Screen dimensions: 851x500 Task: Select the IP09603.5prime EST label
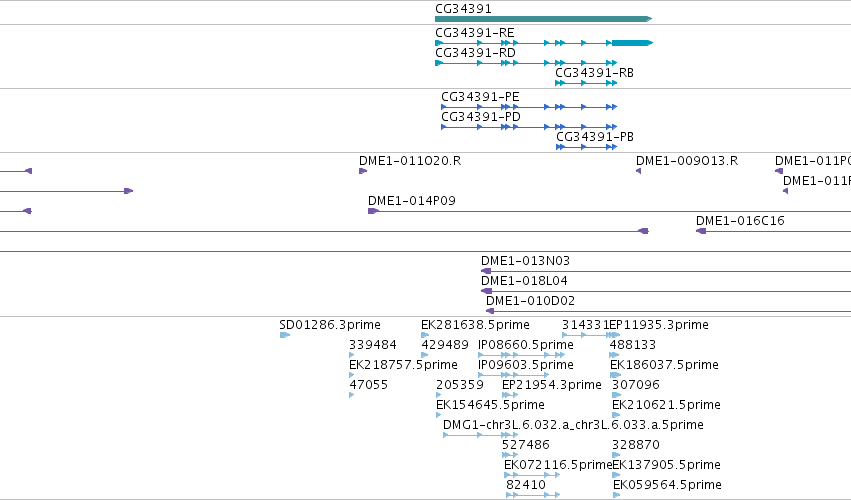tap(526, 365)
